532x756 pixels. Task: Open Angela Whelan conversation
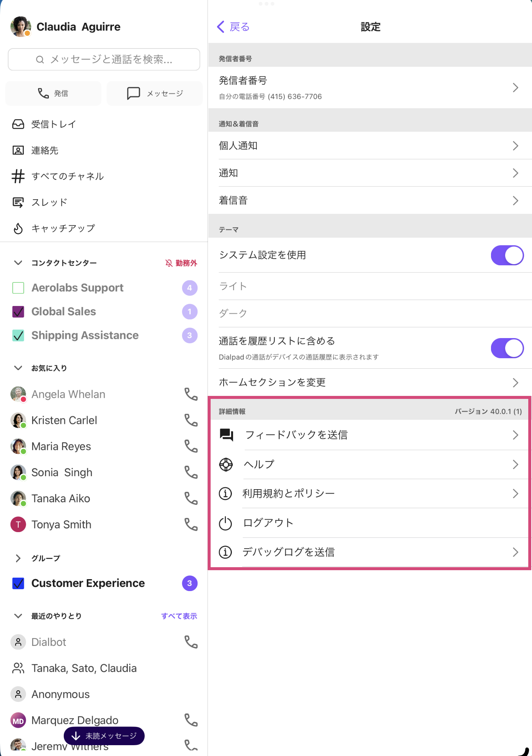click(x=68, y=394)
